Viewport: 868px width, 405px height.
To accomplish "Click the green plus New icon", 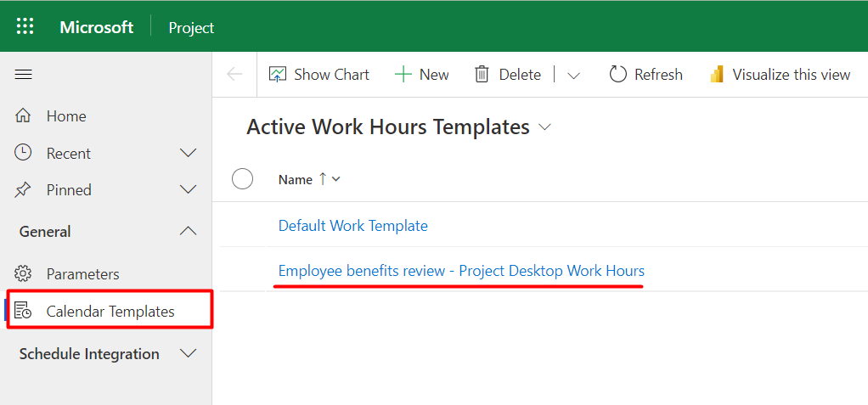I will click(x=403, y=75).
